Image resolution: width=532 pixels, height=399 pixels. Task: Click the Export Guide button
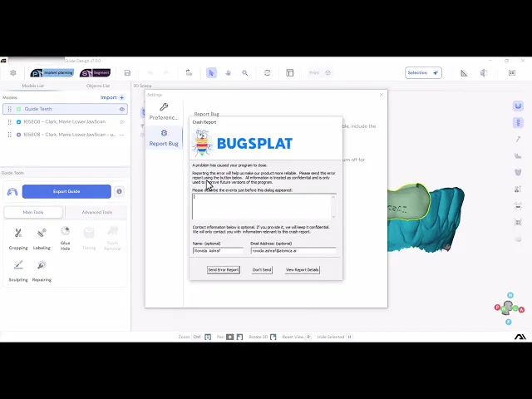tap(66, 191)
